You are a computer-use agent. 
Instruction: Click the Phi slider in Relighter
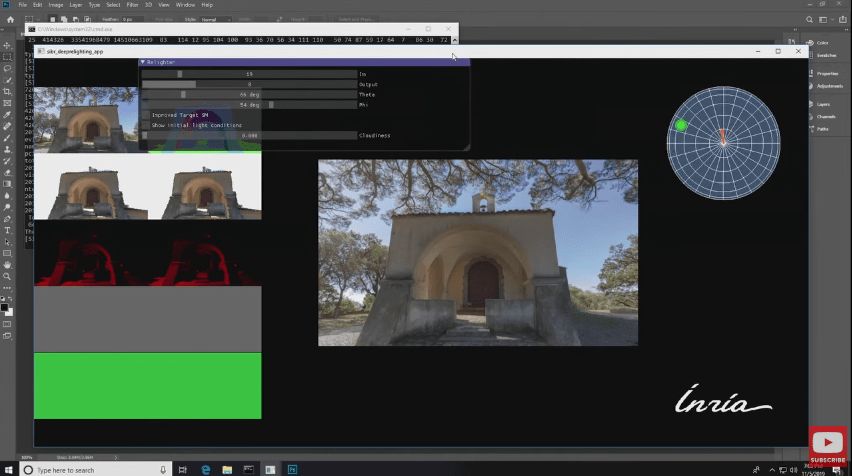point(249,105)
